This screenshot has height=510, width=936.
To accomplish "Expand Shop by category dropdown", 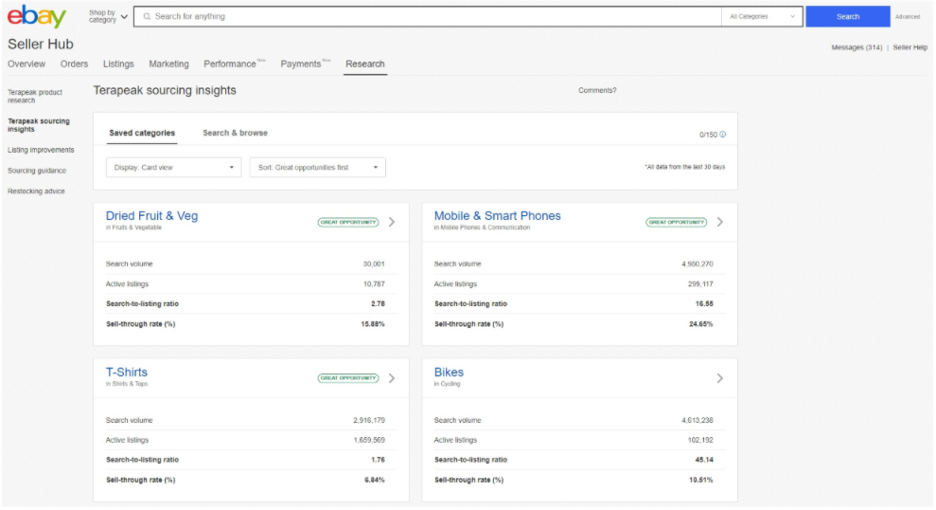I will tap(108, 17).
